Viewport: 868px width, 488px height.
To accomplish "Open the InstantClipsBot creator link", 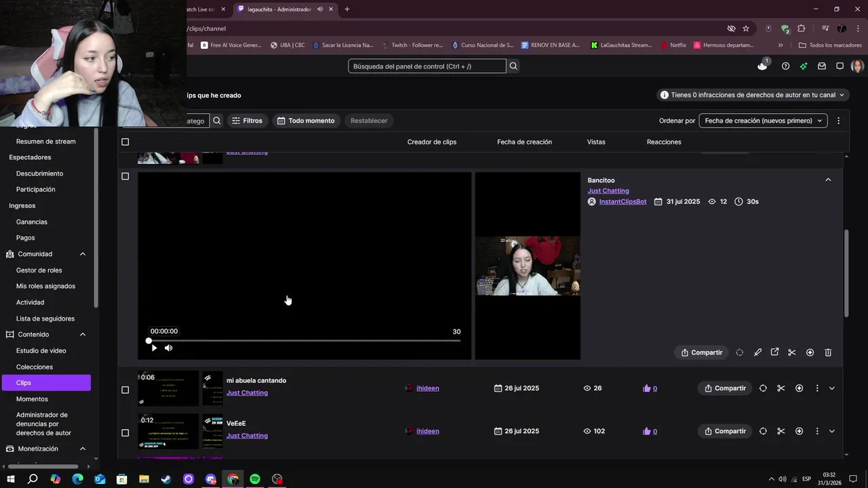I will pos(623,201).
